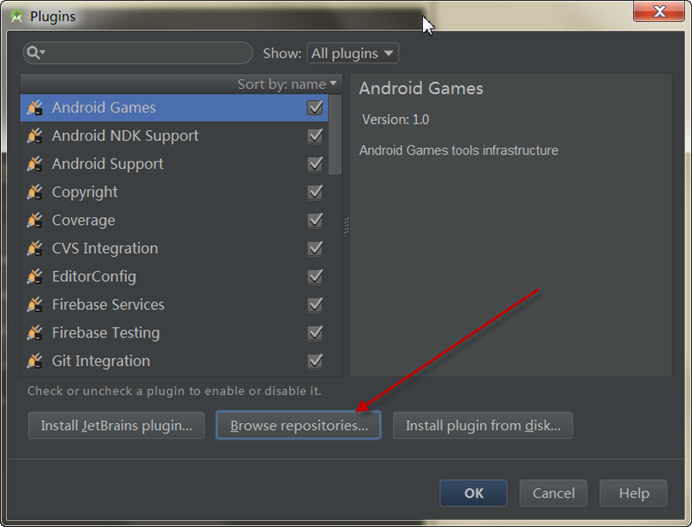The image size is (692, 527).
Task: Click the splitter handle between panels
Action: 346,225
